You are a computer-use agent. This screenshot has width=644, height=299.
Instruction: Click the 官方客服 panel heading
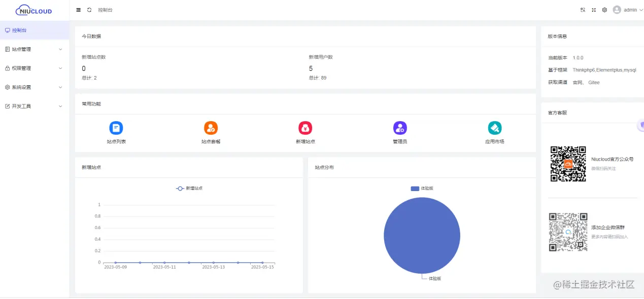tap(557, 113)
